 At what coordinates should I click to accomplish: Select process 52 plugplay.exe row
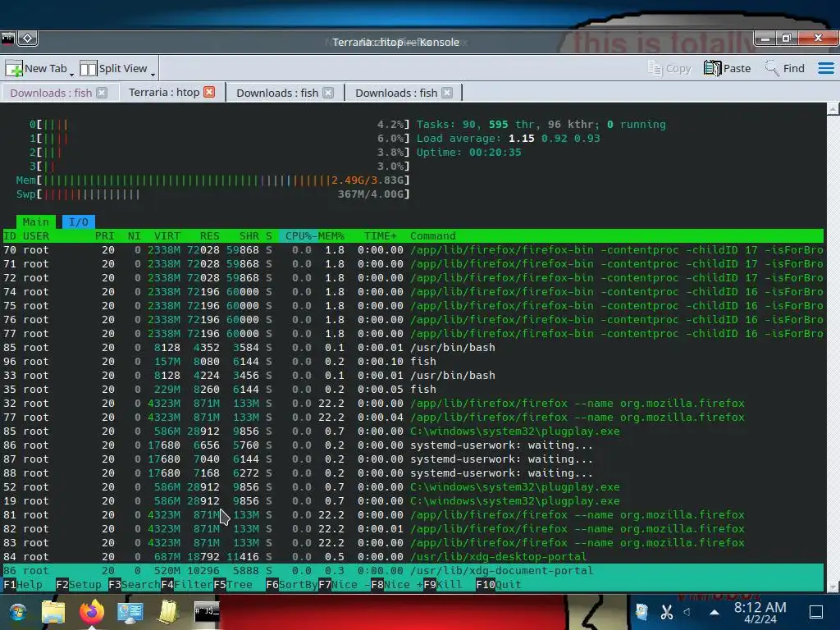(413, 487)
